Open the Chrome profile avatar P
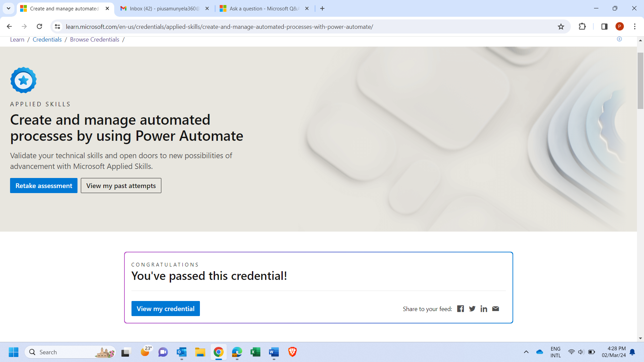 (x=620, y=26)
